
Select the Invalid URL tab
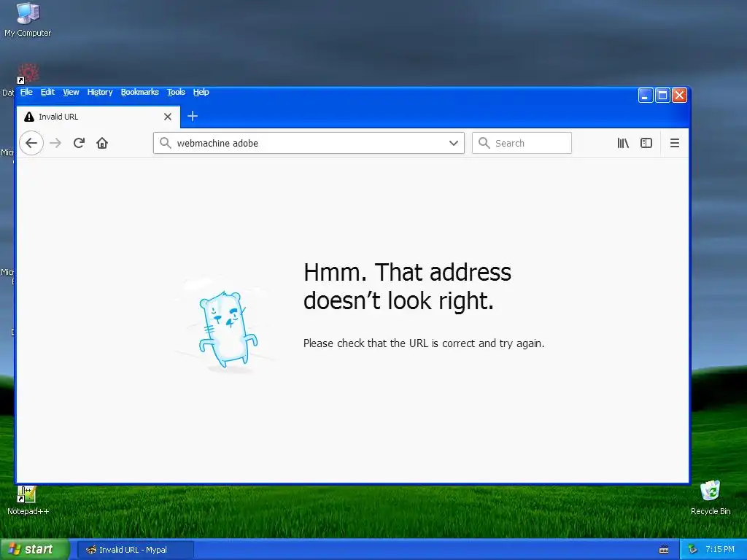click(98, 117)
